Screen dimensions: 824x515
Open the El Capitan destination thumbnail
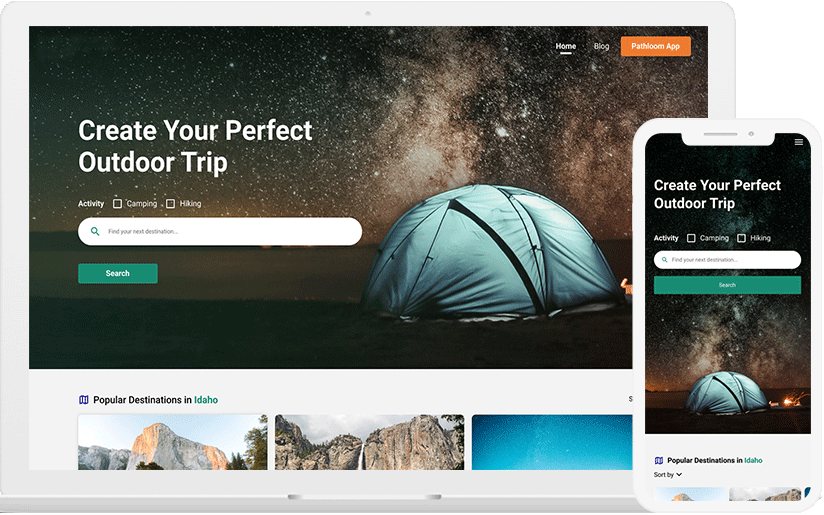[172, 442]
